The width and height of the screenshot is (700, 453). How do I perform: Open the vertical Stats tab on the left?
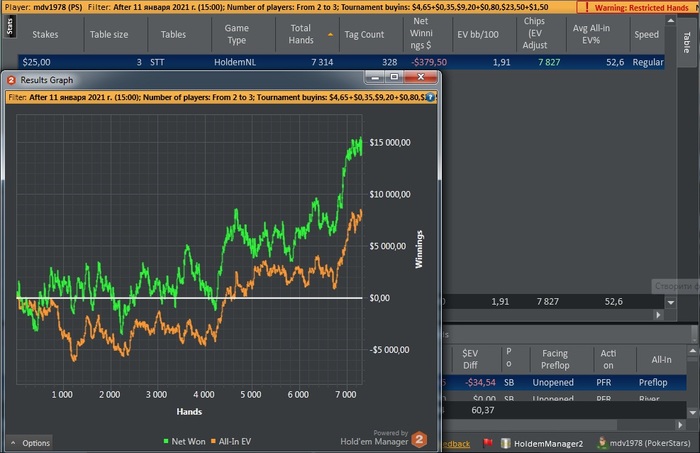point(10,26)
